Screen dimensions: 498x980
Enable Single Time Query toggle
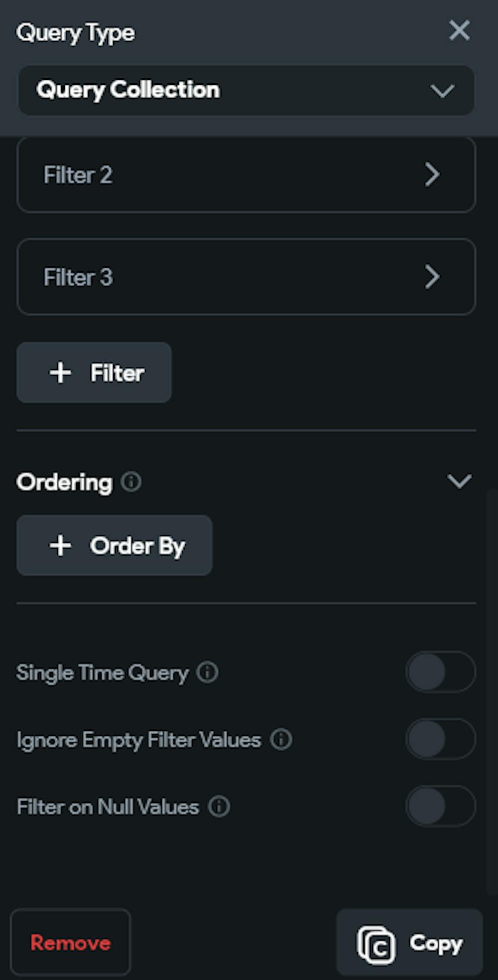440,672
